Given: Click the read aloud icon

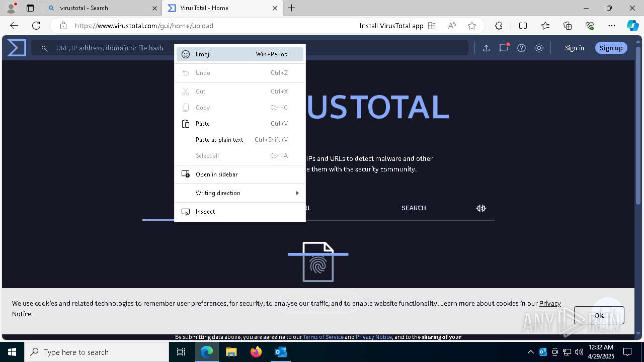Looking at the screenshot, I should tap(452, 26).
